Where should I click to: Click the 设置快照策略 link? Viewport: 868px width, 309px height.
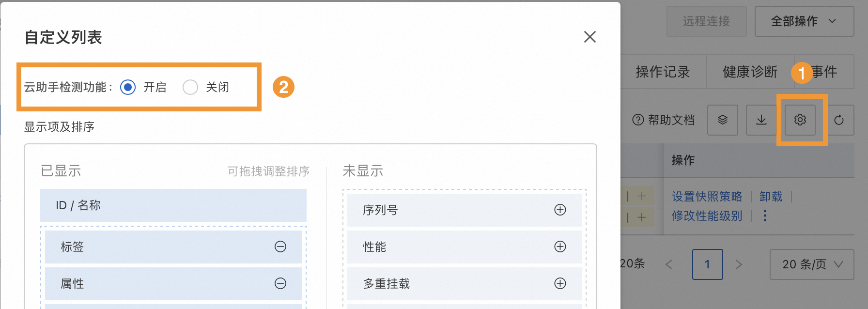point(707,196)
